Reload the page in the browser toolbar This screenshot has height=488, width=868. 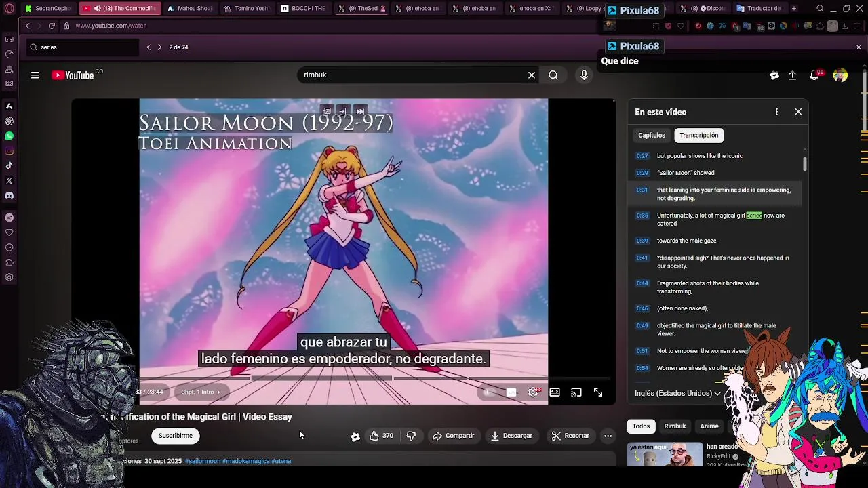click(x=52, y=26)
